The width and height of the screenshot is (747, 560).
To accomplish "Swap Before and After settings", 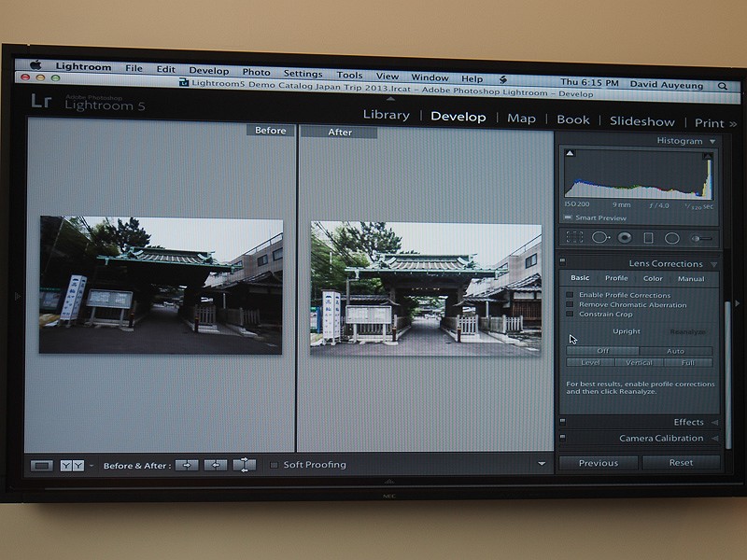I will pos(245,465).
